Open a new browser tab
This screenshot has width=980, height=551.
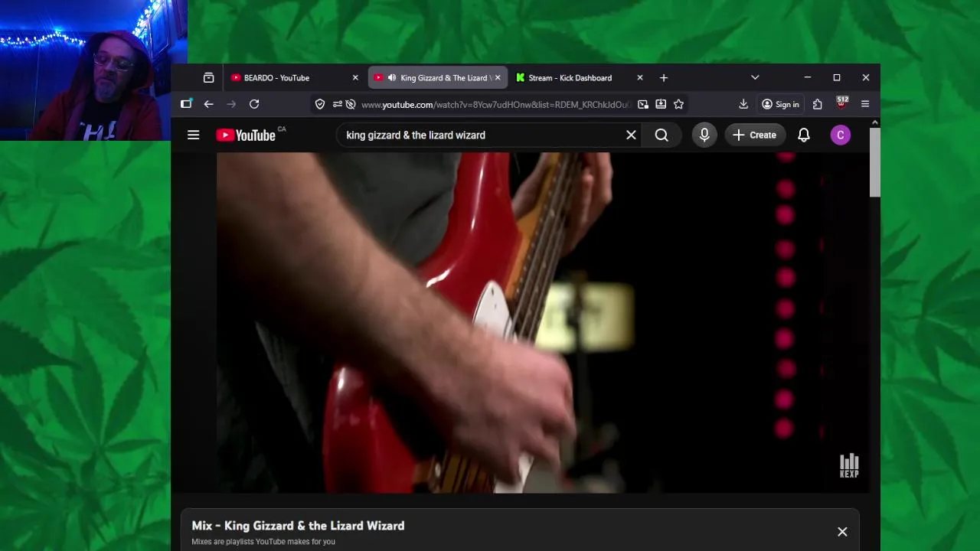[x=664, y=77]
